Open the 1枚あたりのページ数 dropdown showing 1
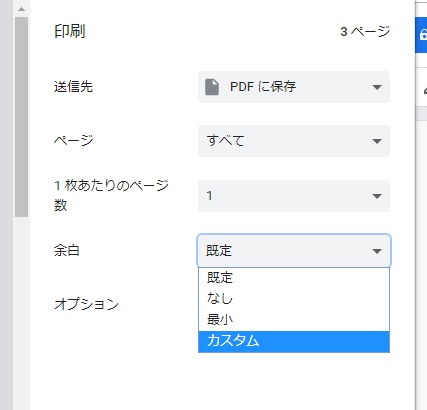Screen dimensions: 427x410 [x=294, y=196]
